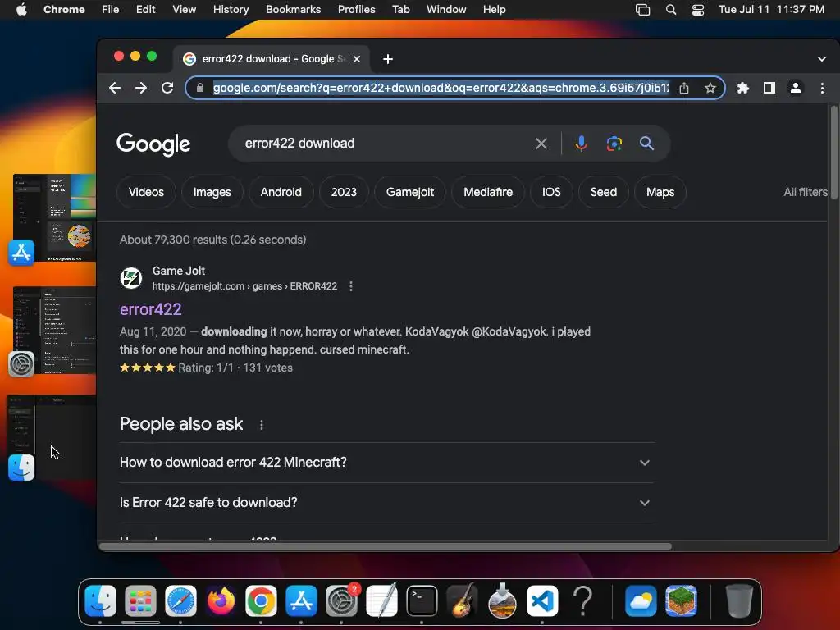This screenshot has height=630, width=840.
Task: Open the Profiles menu
Action: (356, 10)
